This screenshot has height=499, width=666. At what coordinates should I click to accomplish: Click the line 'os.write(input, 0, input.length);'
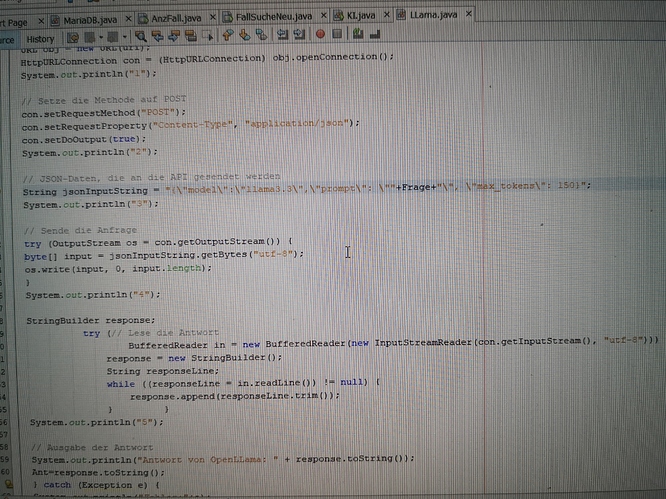(x=118, y=269)
